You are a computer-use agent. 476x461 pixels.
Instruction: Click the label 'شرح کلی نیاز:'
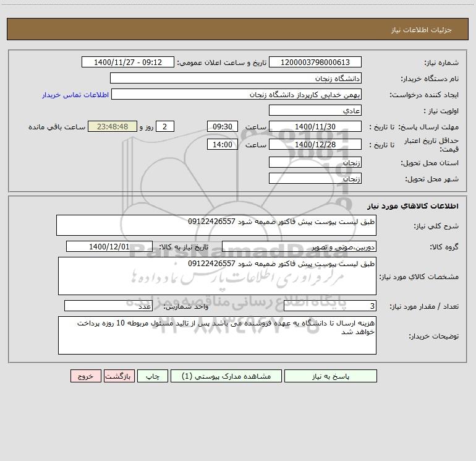click(x=436, y=226)
